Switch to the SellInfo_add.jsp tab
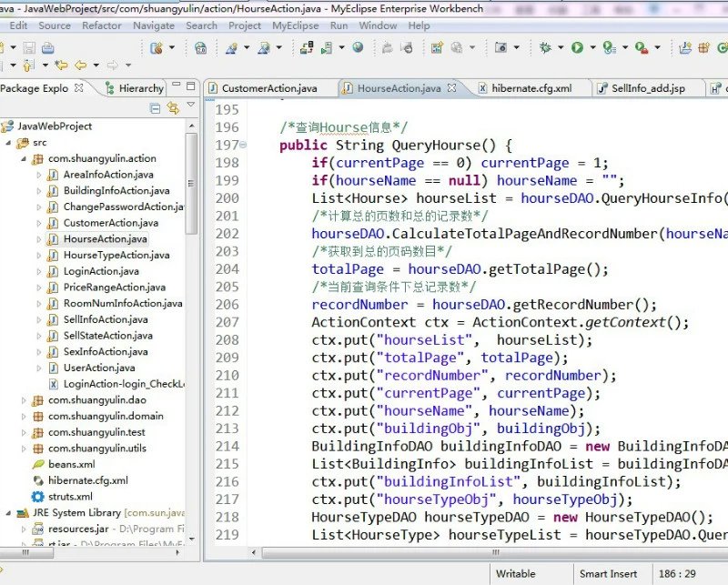This screenshot has height=585, width=728. coord(648,88)
